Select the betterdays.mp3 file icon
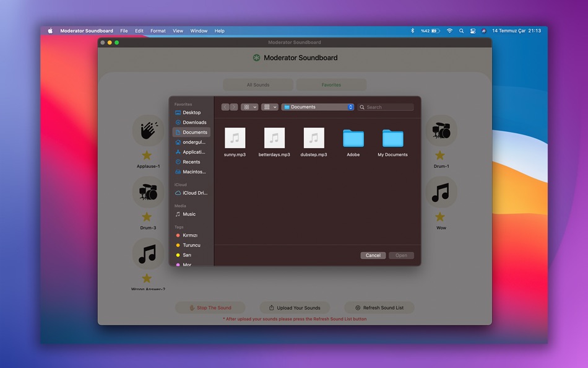The image size is (588, 368). click(274, 138)
